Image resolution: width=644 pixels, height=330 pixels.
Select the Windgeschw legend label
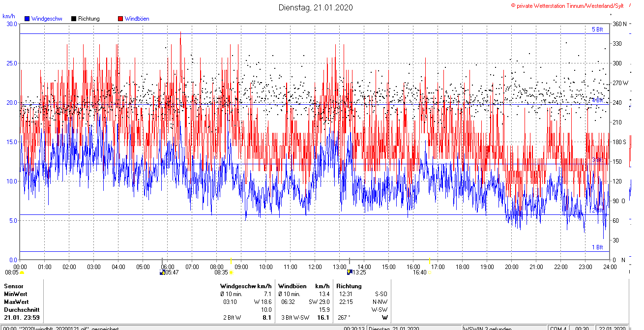pyautogui.click(x=47, y=19)
